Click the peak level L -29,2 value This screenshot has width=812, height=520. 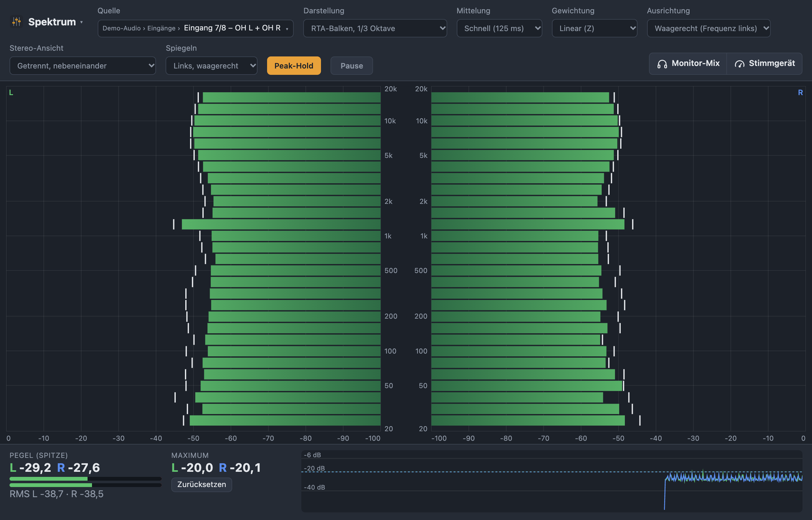pyautogui.click(x=30, y=468)
